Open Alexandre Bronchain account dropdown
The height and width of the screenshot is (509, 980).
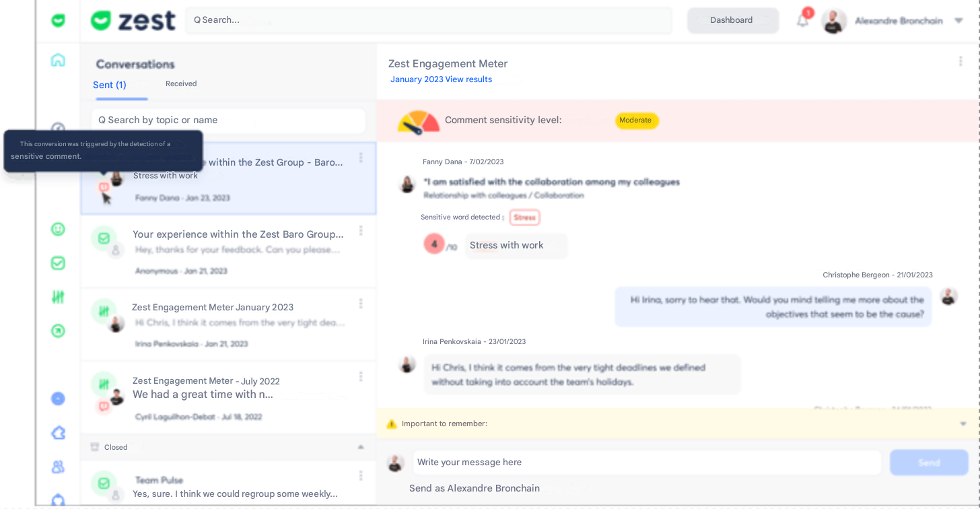pyautogui.click(x=958, y=21)
